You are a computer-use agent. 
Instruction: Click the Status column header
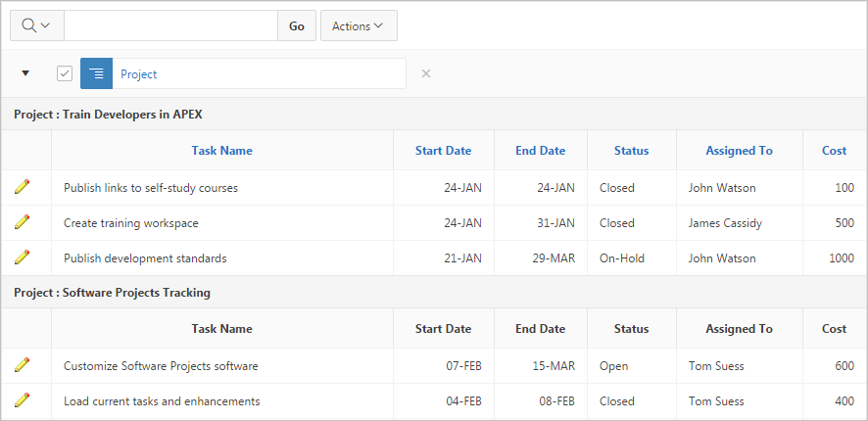pos(631,151)
